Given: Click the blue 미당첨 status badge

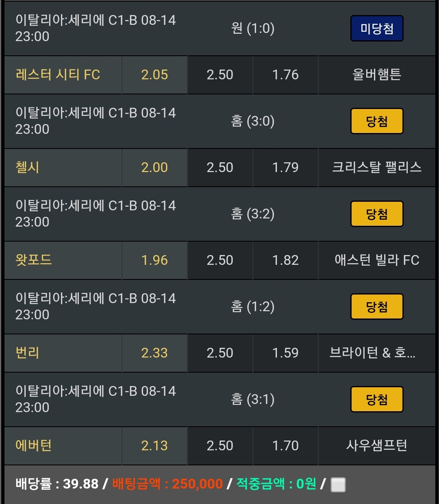Looking at the screenshot, I should tap(377, 28).
